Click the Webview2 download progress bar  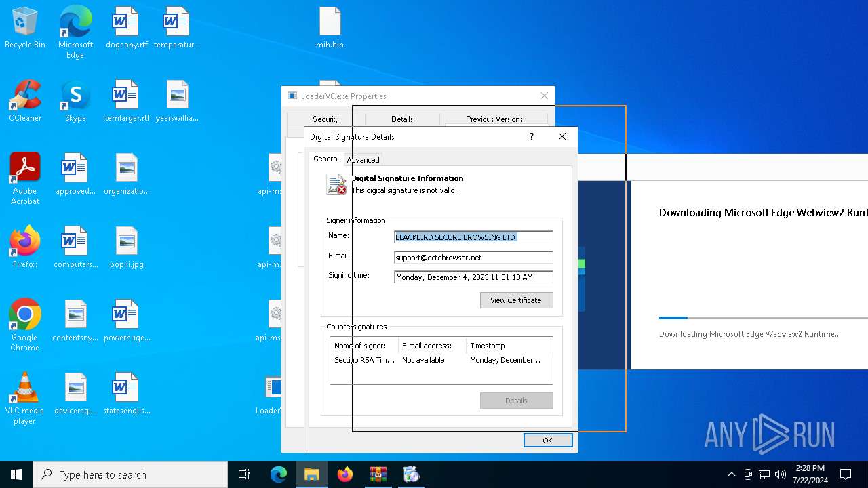click(x=764, y=317)
